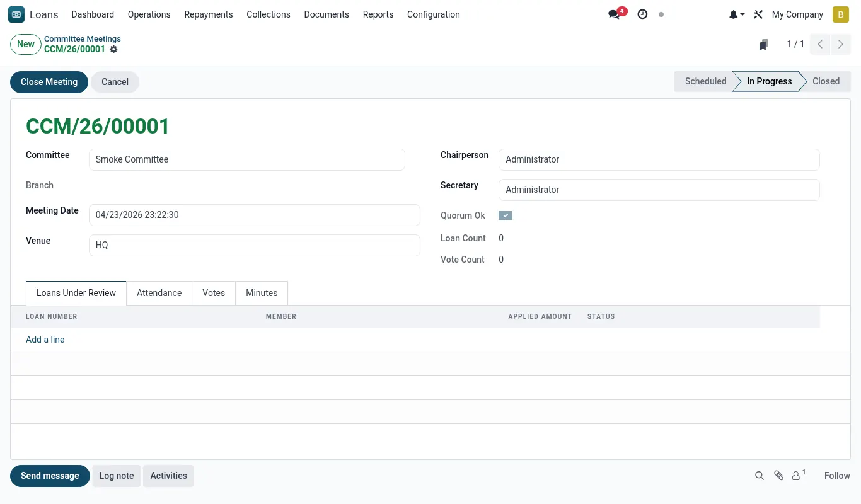
Task: Sort by Member column header
Action: (281, 316)
